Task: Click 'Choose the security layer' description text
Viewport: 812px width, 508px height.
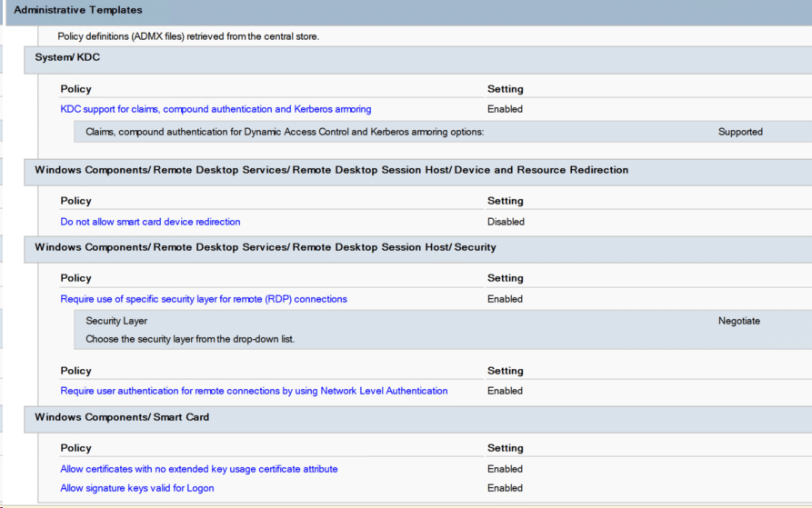Action: 190,339
